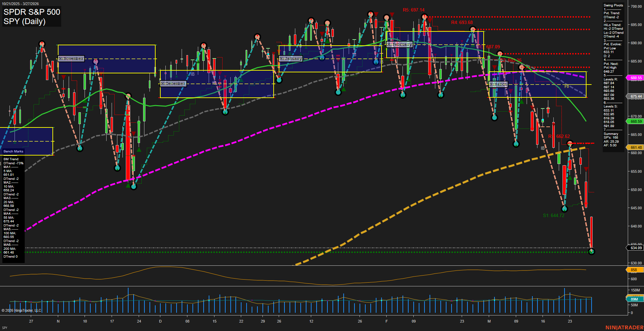Select the teal 89M volume marker
The width and height of the screenshot is (644, 331).
pyautogui.click(x=634, y=299)
